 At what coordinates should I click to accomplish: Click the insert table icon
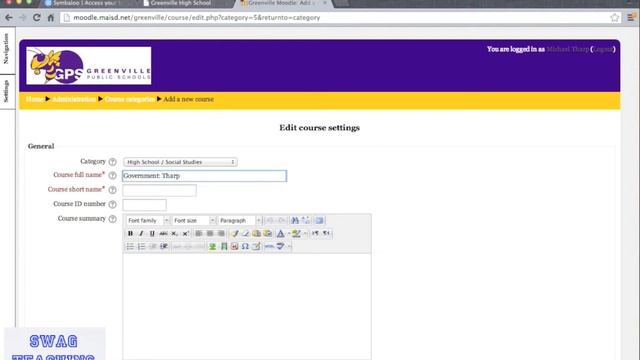[x=256, y=247]
